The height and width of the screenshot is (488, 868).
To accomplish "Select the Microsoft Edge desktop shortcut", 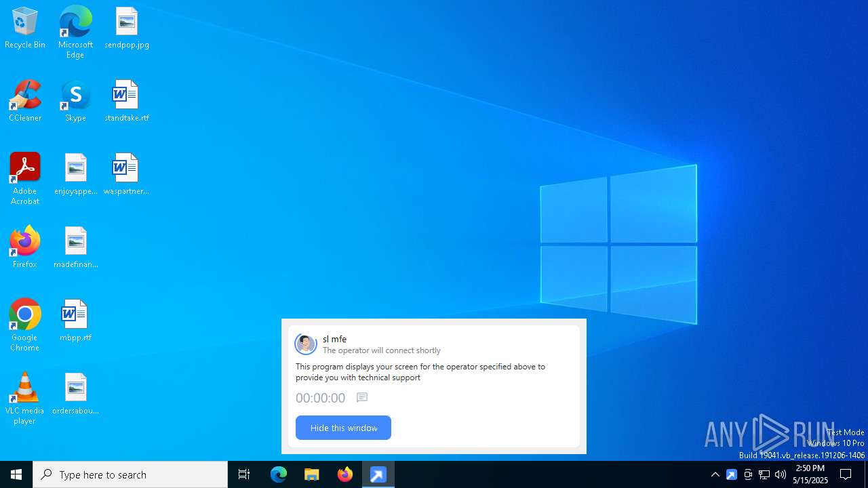I will 75,33.
